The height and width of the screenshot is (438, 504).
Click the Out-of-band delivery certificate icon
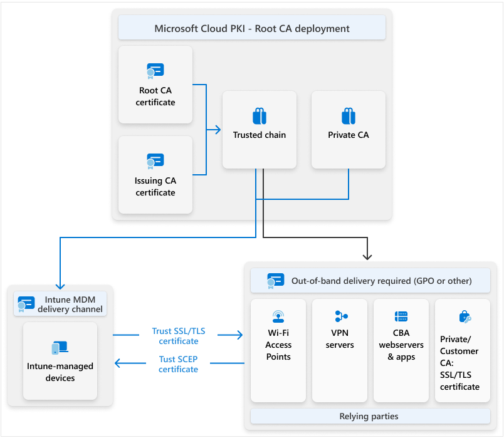(275, 280)
